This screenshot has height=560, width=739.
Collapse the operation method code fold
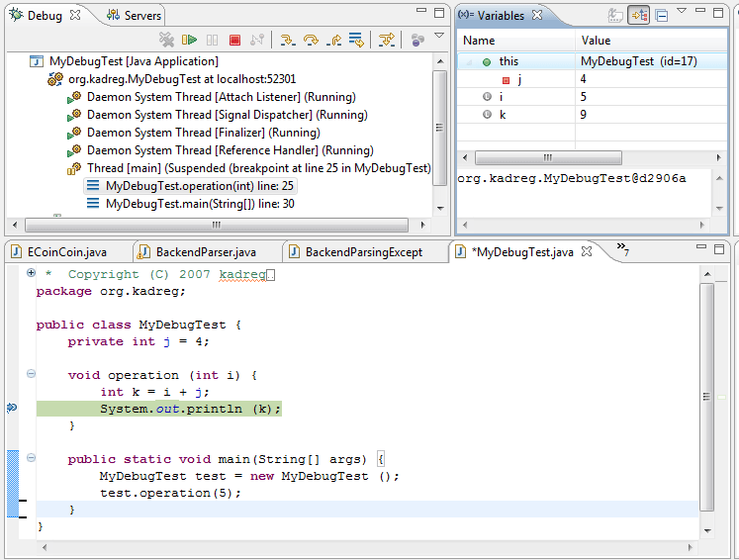tap(31, 374)
